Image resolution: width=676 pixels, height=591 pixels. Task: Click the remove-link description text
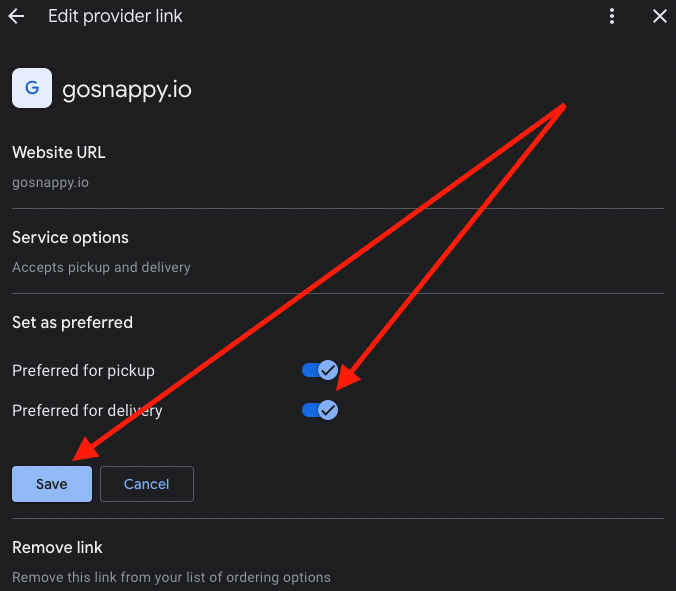(171, 577)
